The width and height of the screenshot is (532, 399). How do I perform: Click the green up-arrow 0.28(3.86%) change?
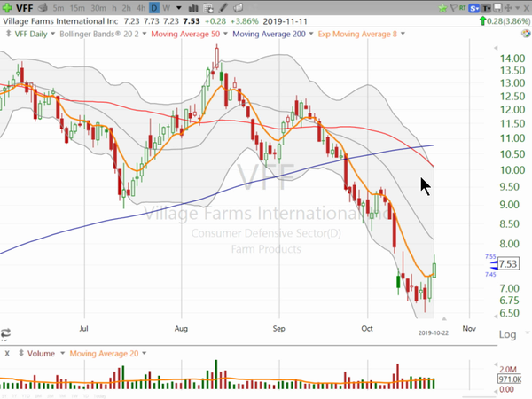(505, 21)
